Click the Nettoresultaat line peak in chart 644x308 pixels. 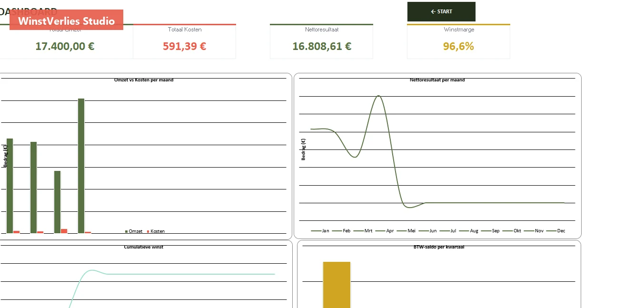tap(378, 96)
